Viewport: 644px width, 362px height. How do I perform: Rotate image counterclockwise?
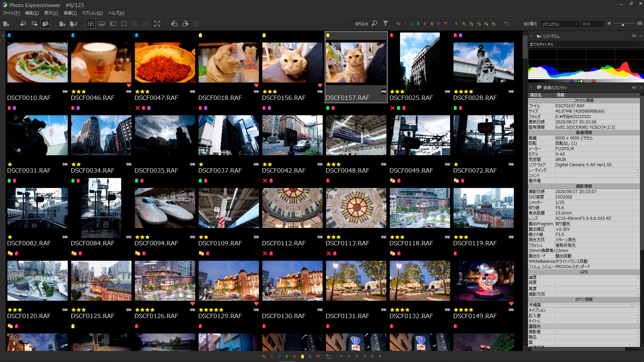click(174, 24)
